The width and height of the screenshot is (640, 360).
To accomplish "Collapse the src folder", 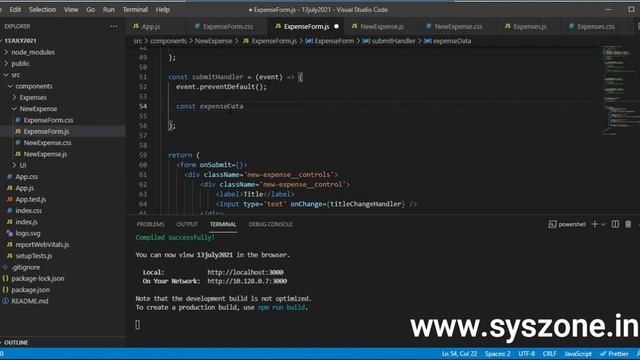I will 16,75.
